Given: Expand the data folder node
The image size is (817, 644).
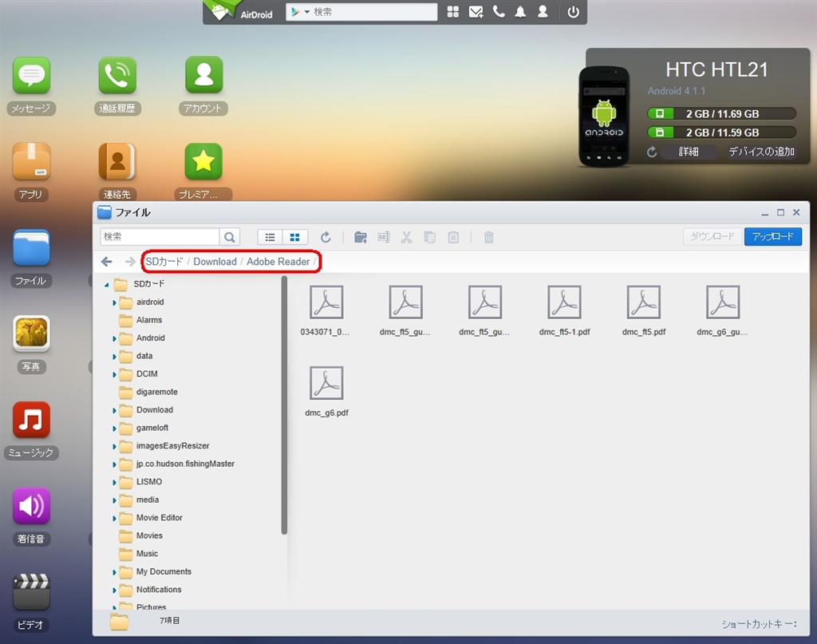Looking at the screenshot, I should click(x=114, y=357).
